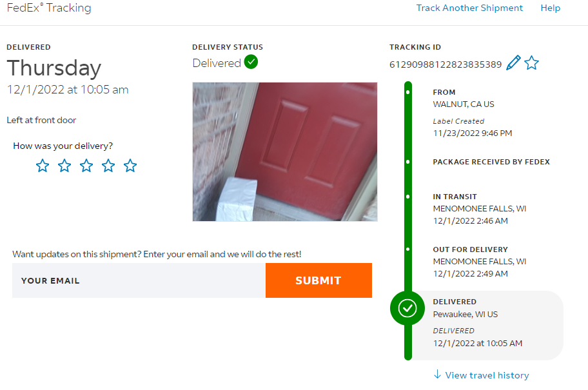Screen dimensions: 588x390
Task: Click the green check next to Delivered status
Action: click(251, 61)
